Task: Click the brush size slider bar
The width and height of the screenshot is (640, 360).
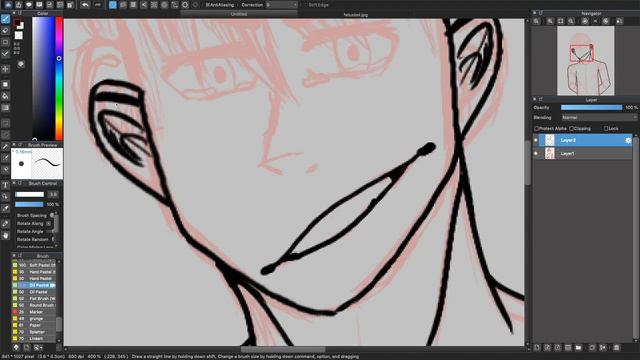Action: click(x=29, y=195)
